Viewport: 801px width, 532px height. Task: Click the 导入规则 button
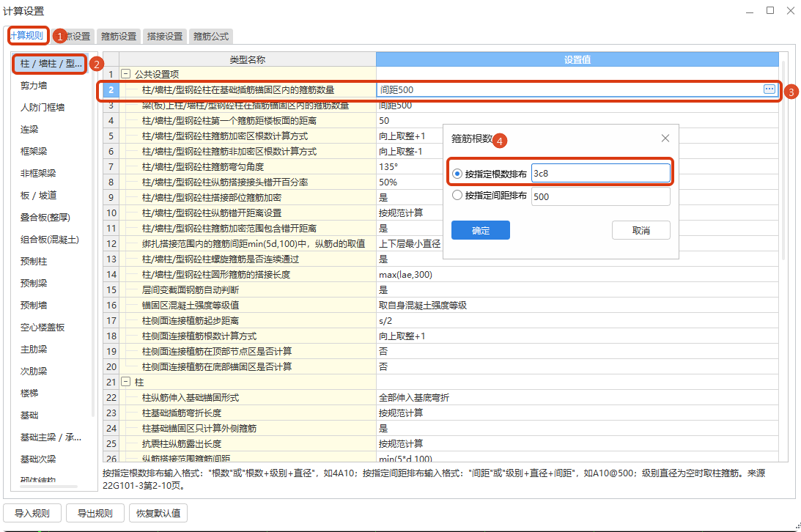32,513
